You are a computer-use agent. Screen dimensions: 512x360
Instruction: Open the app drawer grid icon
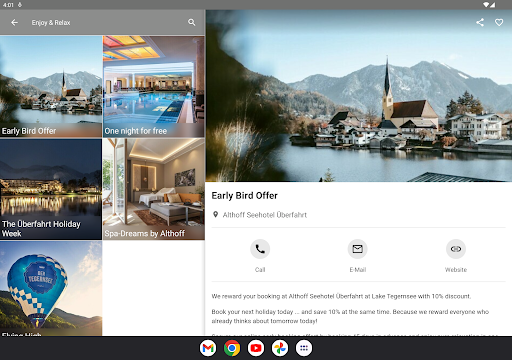304,348
